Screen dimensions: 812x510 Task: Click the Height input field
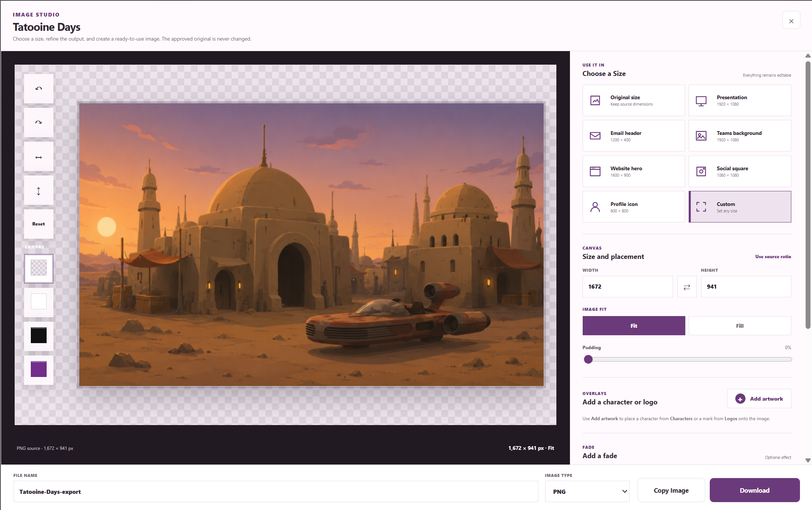pyautogui.click(x=746, y=287)
